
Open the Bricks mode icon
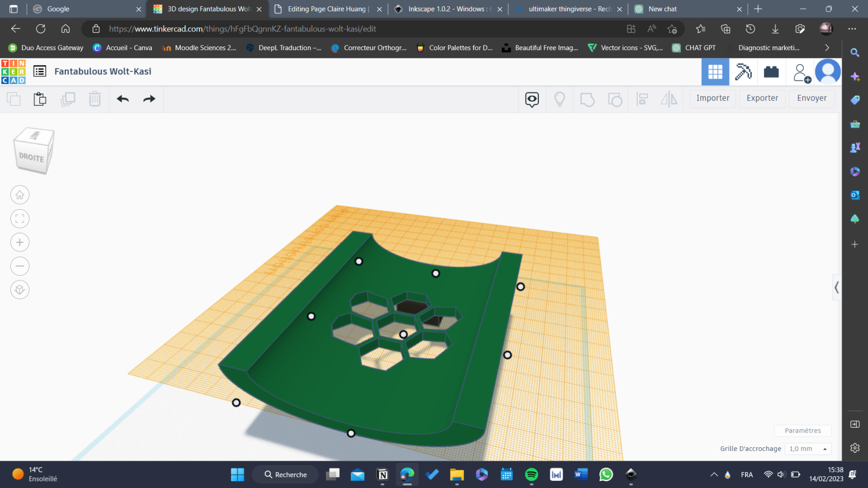[x=771, y=72]
